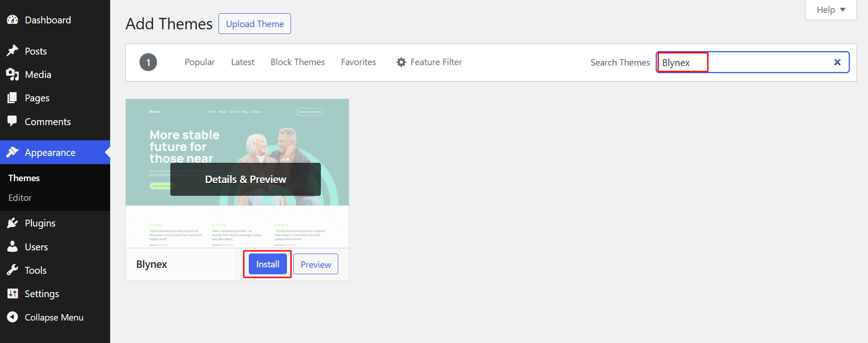This screenshot has height=343, width=868.
Task: Switch to the Block Themes tab
Action: [297, 62]
